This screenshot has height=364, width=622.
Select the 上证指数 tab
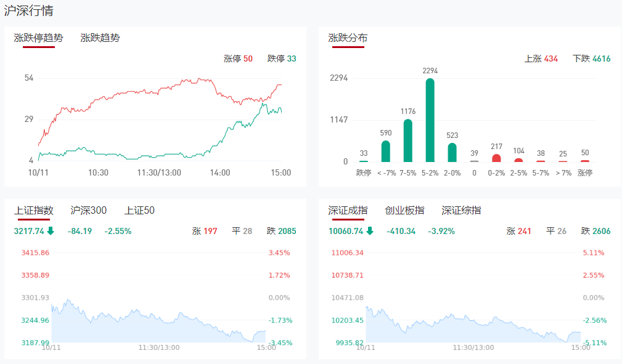(x=34, y=211)
